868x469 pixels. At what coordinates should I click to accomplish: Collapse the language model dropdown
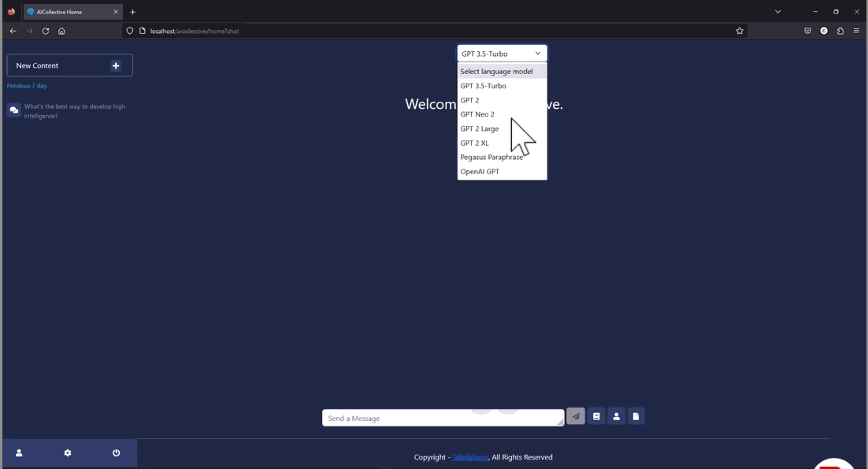(536, 53)
